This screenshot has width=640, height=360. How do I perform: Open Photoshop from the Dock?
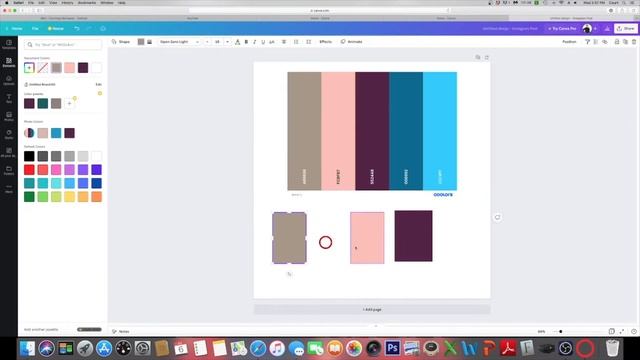pos(393,348)
